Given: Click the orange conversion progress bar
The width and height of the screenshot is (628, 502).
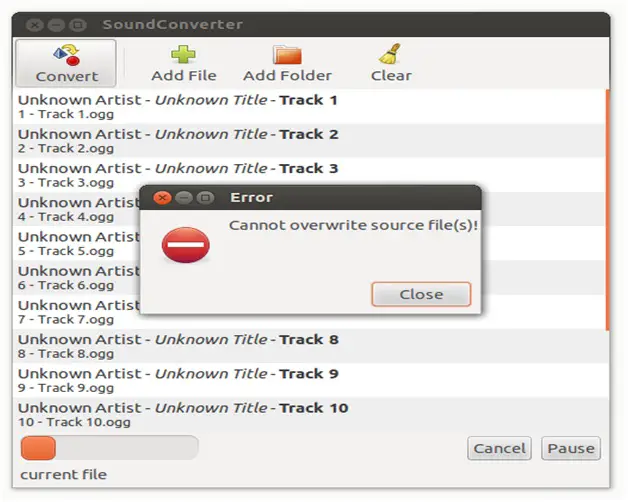Looking at the screenshot, I should click(x=109, y=448).
